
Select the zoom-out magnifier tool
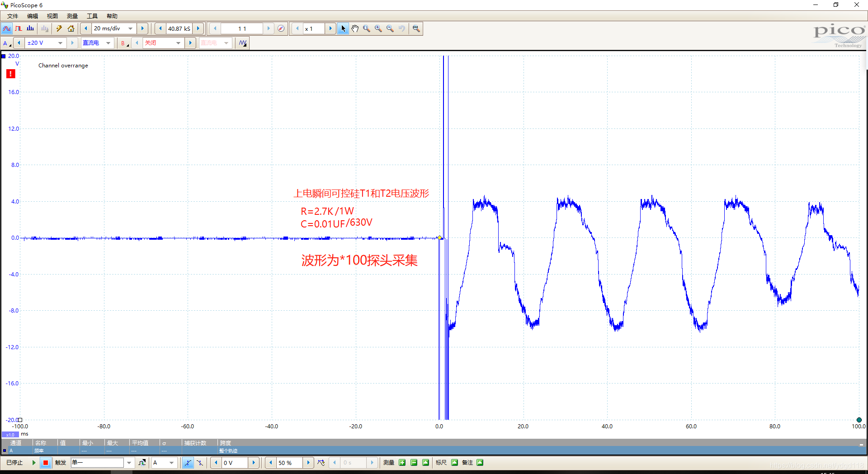(390, 28)
